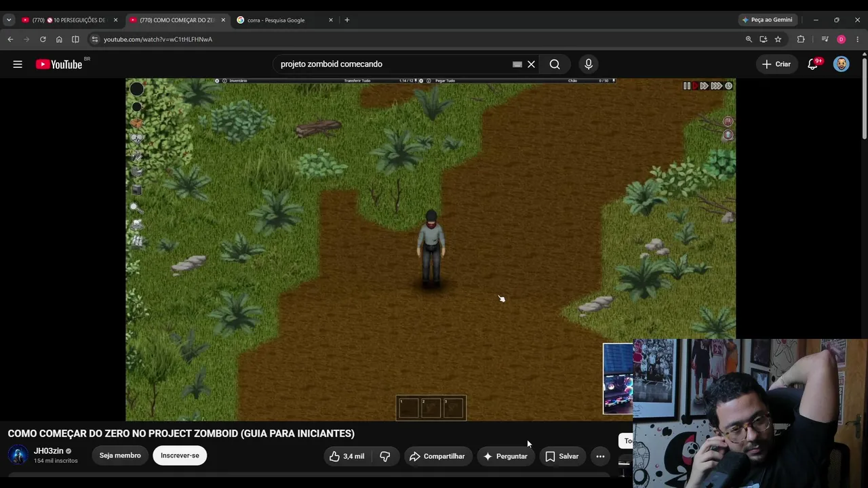Open the YouTube account avatar menu
868x488 pixels.
842,64
